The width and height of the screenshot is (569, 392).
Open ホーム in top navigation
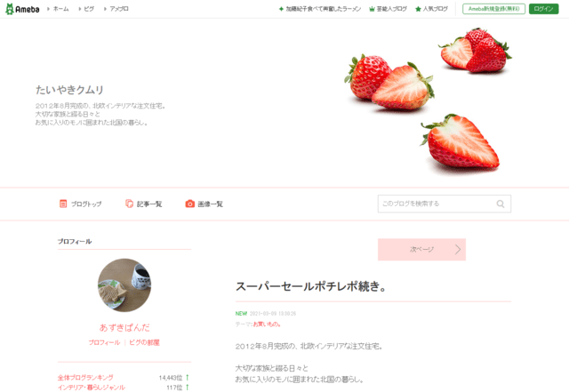tap(60, 9)
